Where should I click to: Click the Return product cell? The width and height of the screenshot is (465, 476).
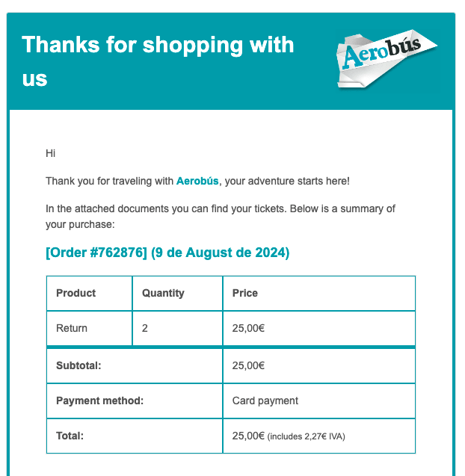point(89,328)
